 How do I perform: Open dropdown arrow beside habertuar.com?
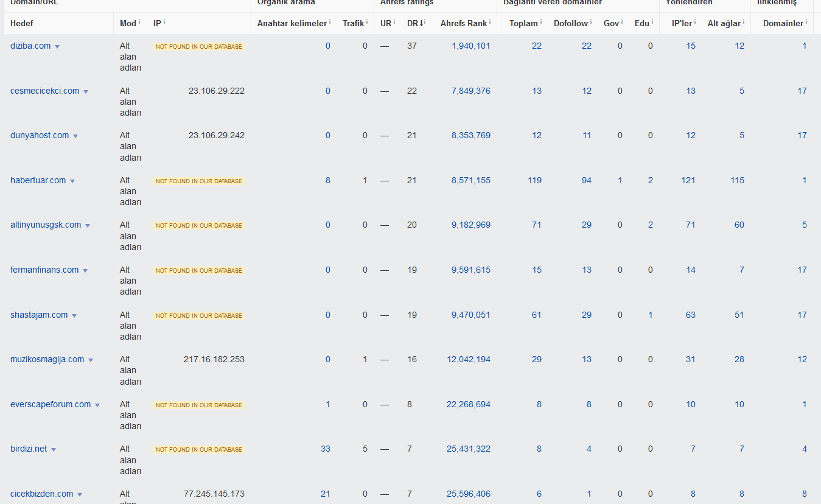tap(72, 181)
